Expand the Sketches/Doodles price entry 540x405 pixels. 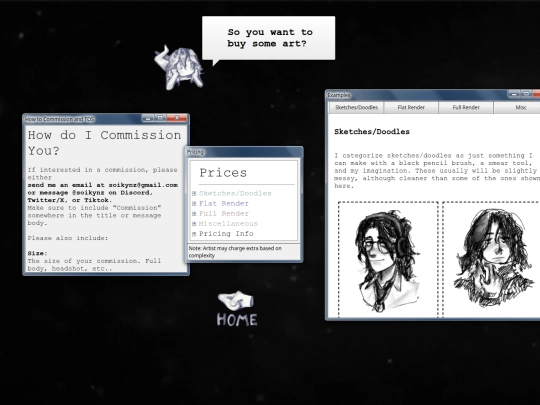(194, 194)
